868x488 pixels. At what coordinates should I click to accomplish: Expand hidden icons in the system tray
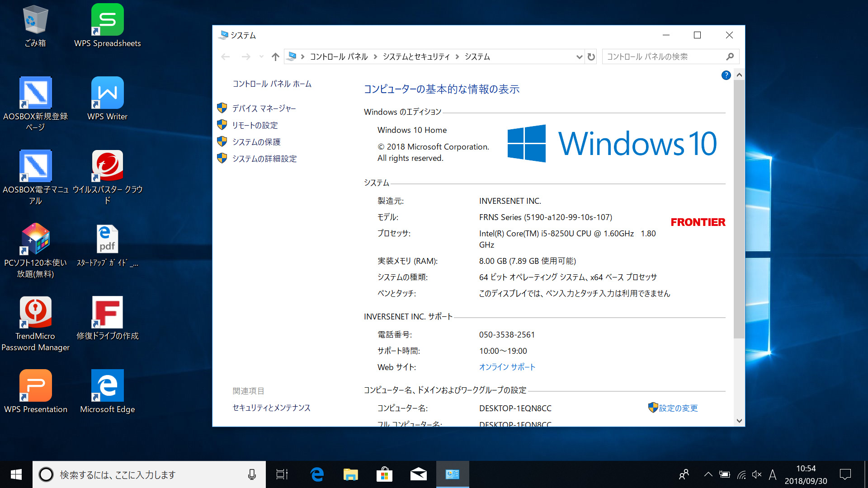708,474
